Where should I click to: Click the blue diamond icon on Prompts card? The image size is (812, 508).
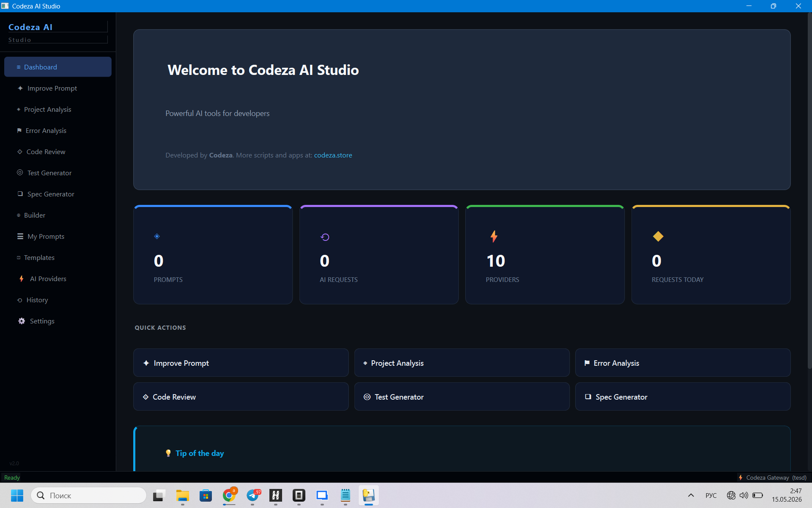tap(157, 236)
